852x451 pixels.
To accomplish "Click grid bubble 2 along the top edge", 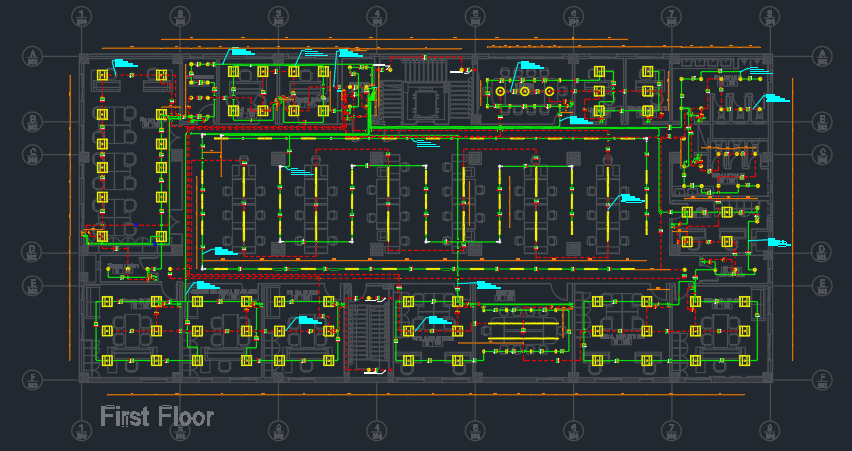I will pyautogui.click(x=180, y=17).
